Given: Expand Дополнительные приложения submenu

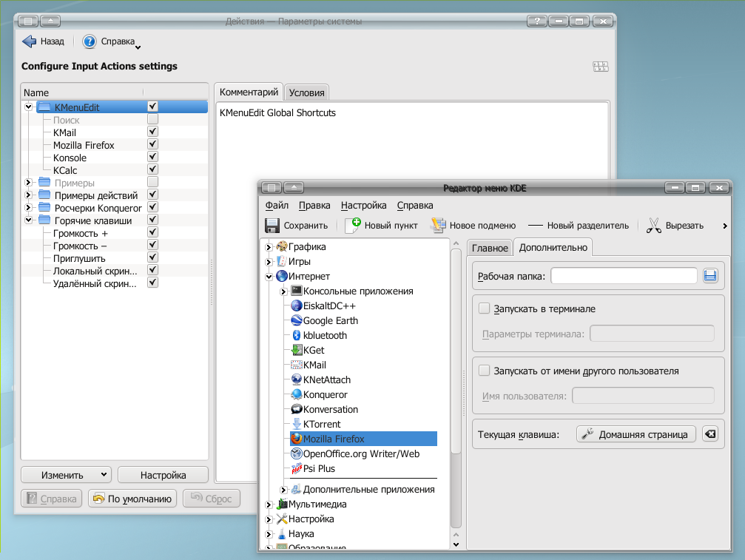Looking at the screenshot, I should 283,490.
